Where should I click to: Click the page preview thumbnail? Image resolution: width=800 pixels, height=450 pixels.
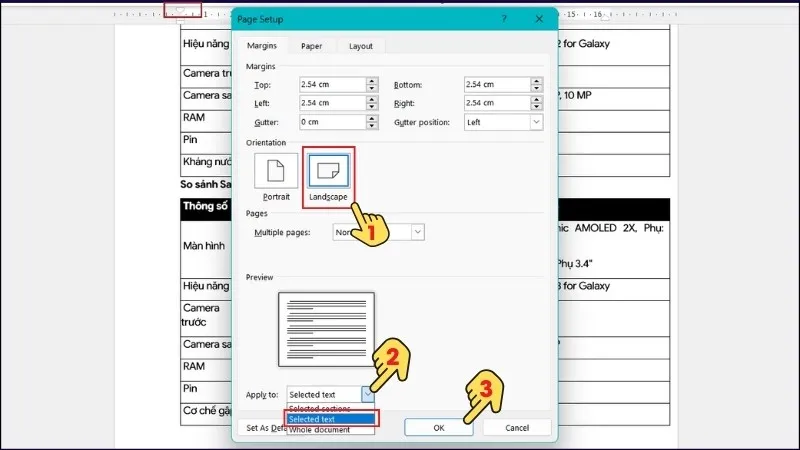tap(327, 330)
